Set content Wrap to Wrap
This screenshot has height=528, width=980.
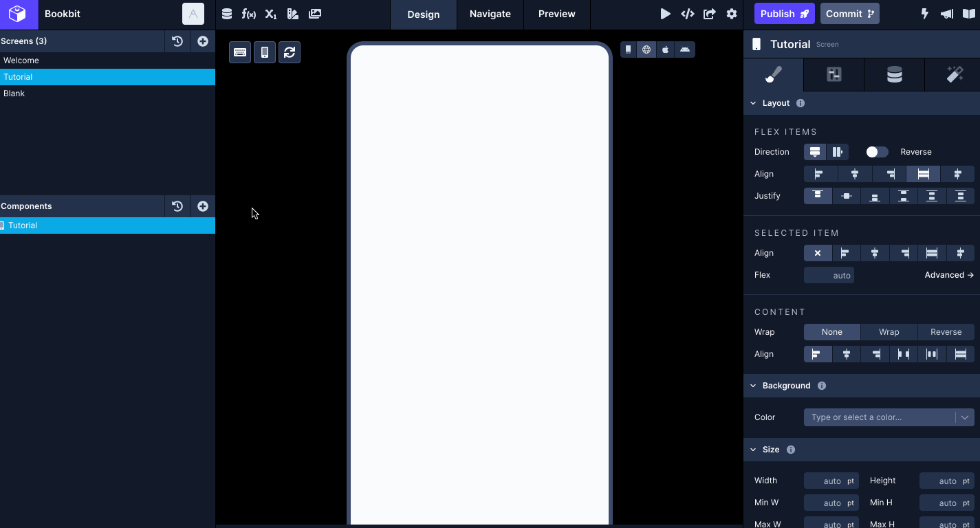[888, 332]
